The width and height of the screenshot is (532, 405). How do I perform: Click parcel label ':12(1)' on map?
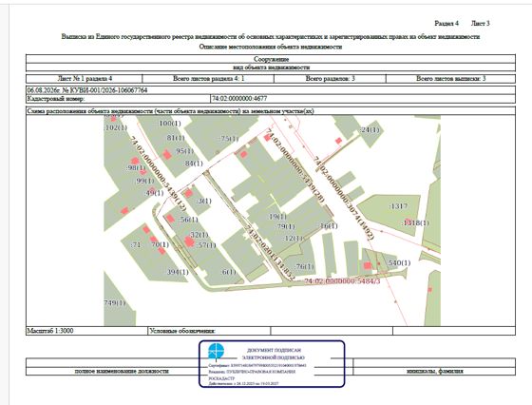[x=294, y=239]
